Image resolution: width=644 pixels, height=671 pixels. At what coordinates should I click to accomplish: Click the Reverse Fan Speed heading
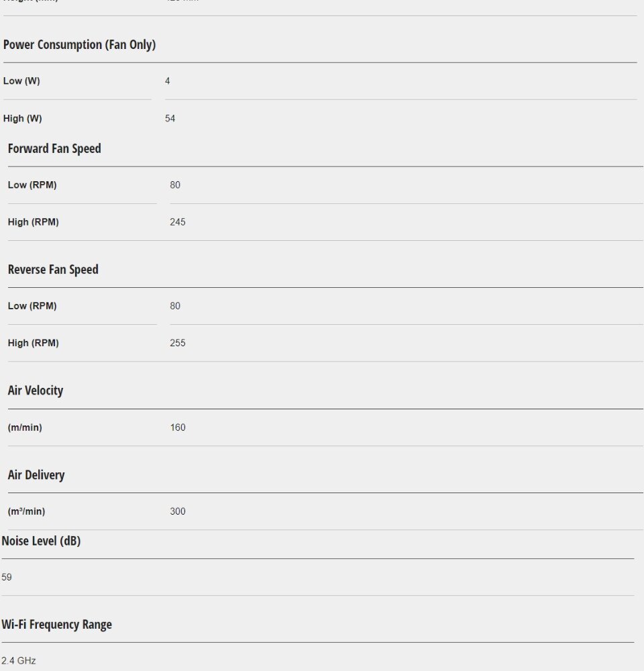[53, 270]
